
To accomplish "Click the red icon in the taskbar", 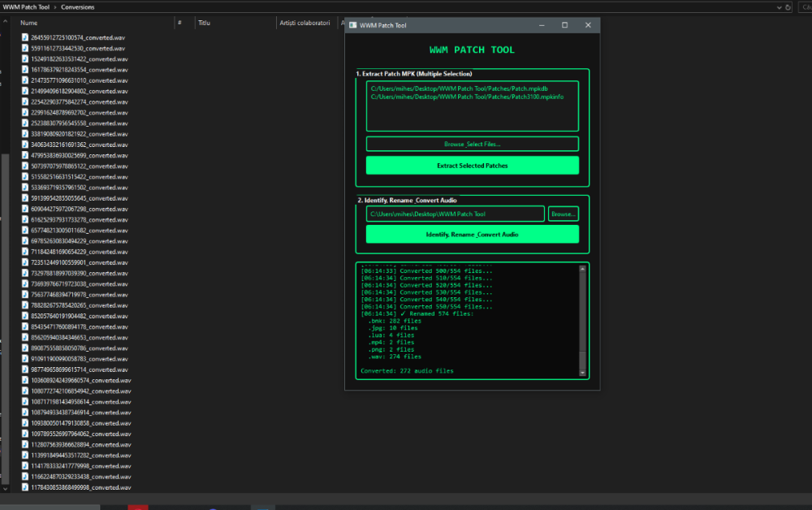I will (137, 507).
